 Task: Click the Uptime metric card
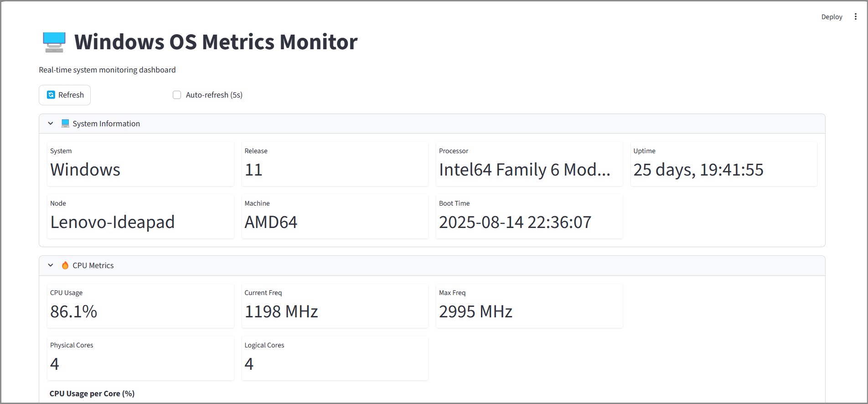coord(723,164)
